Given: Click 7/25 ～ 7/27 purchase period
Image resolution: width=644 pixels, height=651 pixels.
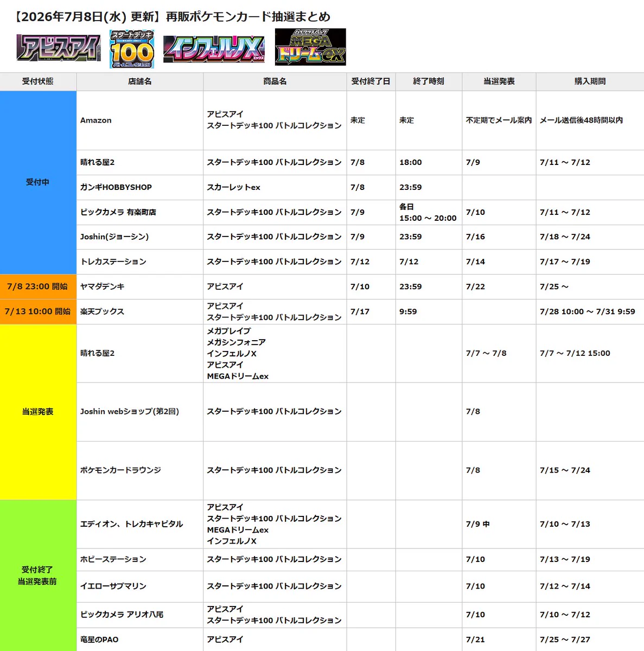Looking at the screenshot, I should pyautogui.click(x=565, y=640).
